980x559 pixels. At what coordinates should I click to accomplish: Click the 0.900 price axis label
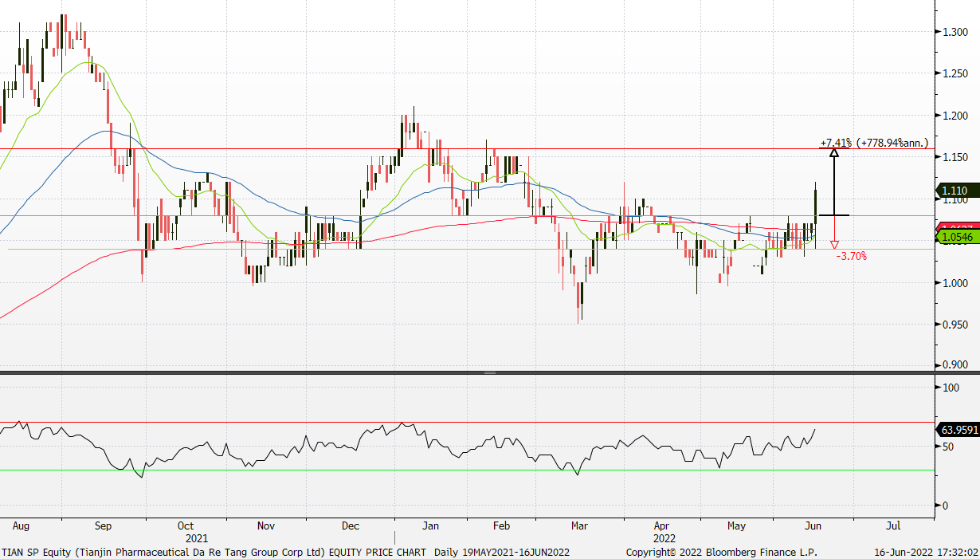pyautogui.click(x=955, y=366)
